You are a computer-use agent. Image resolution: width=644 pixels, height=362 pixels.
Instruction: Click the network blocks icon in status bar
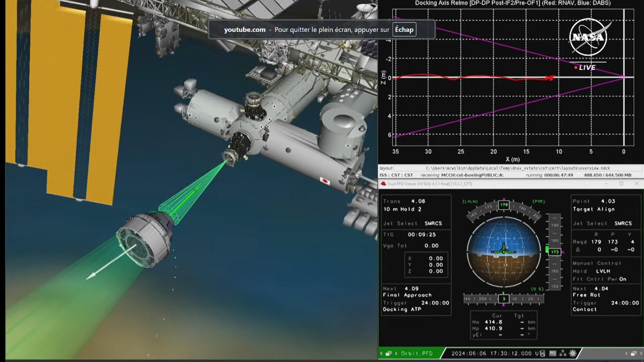(563, 353)
